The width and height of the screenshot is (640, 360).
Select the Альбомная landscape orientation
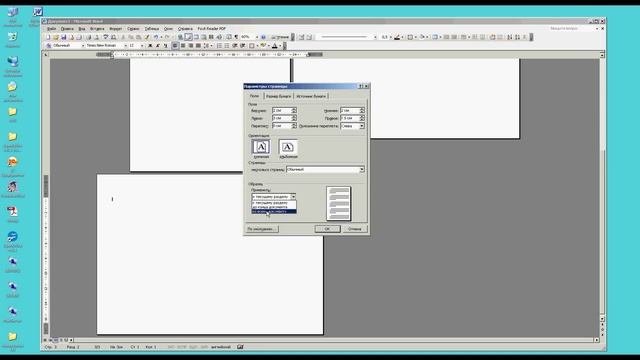click(288, 147)
